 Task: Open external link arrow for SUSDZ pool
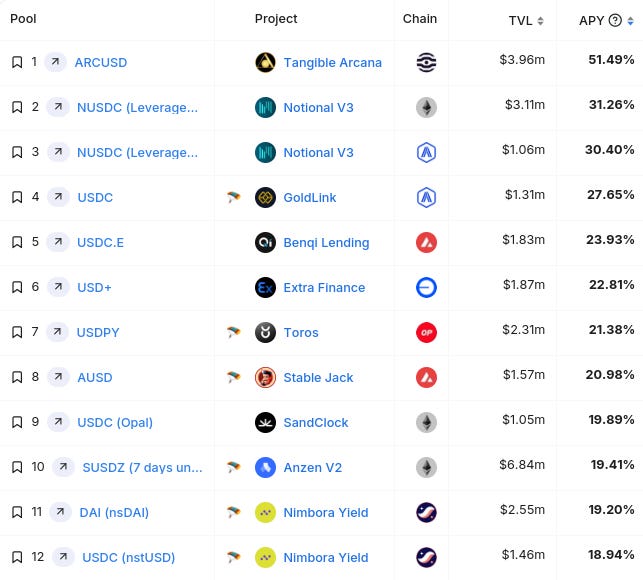63,467
